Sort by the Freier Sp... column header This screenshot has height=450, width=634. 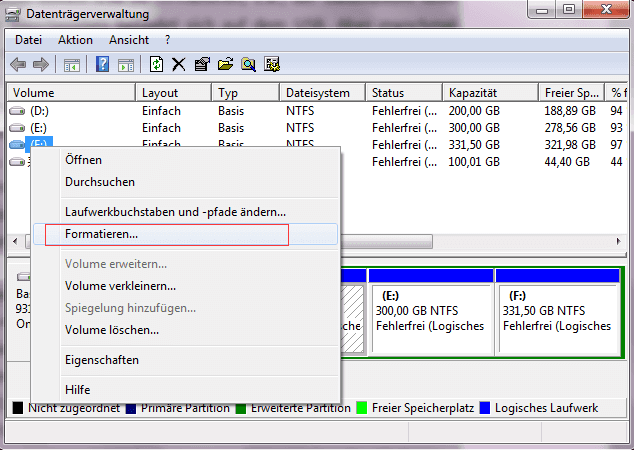coord(571,93)
